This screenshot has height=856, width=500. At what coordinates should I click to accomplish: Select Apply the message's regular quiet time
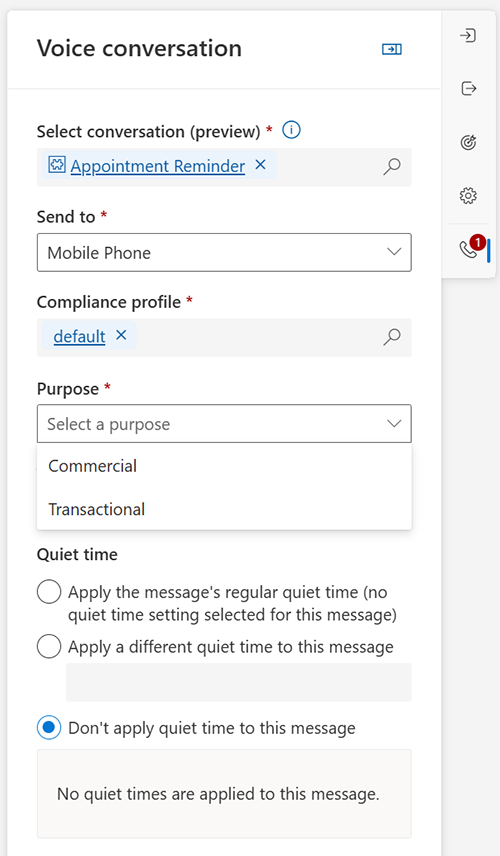point(49,592)
